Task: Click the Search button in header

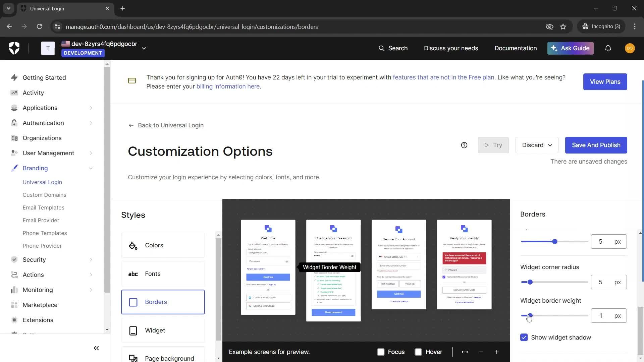Action: click(x=393, y=48)
